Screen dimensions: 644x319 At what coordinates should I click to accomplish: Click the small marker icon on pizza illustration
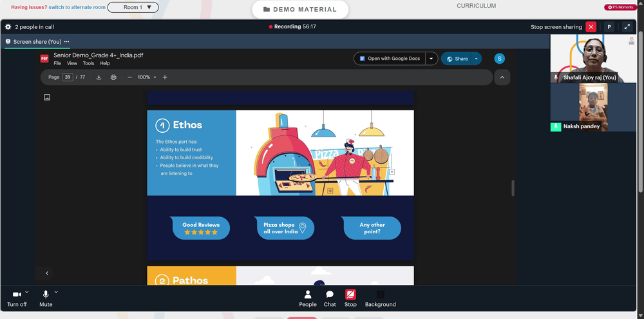tap(392, 172)
